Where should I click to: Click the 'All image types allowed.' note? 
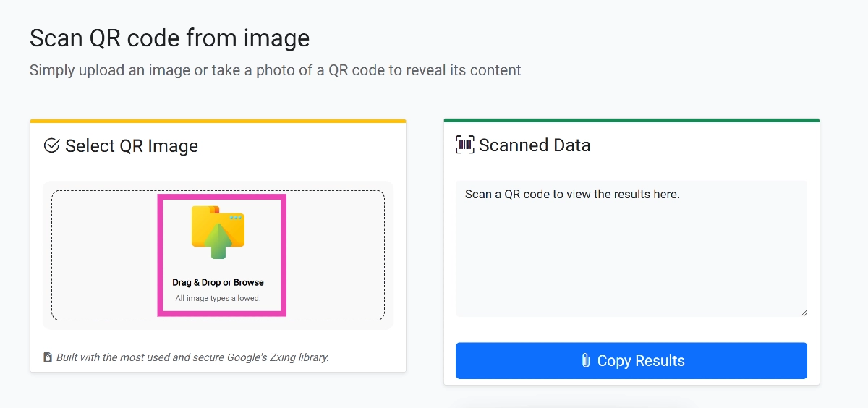pyautogui.click(x=218, y=298)
